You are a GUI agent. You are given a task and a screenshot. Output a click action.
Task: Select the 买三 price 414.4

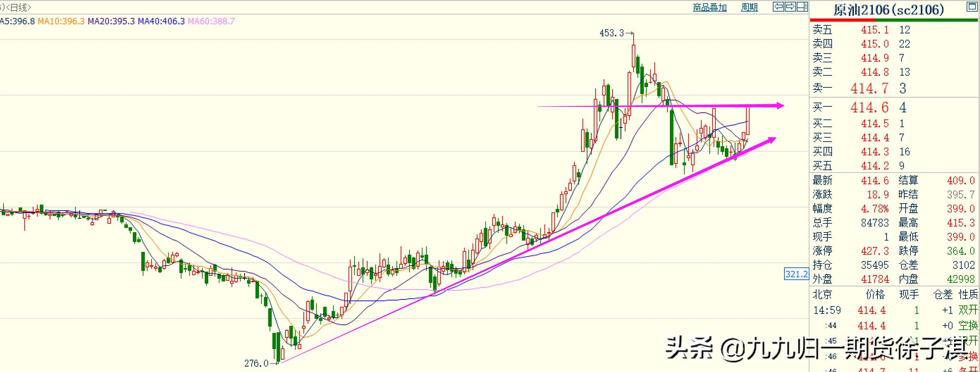click(875, 137)
